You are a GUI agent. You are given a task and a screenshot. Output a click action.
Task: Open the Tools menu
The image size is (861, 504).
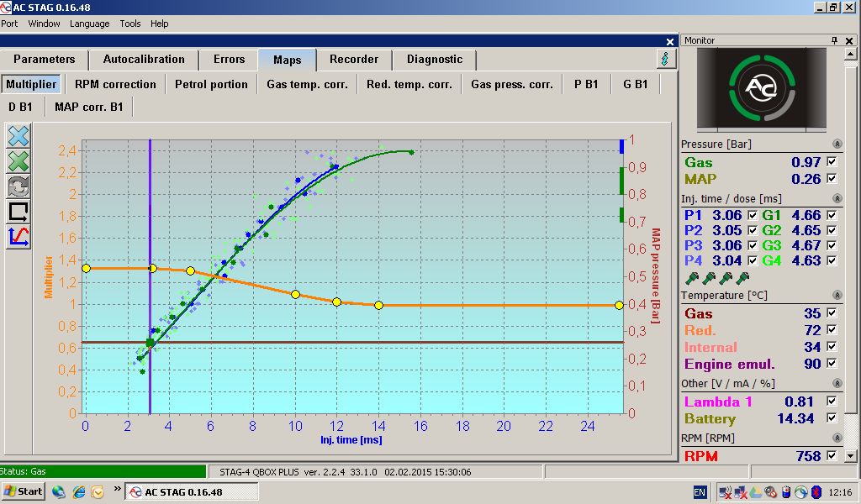(130, 24)
